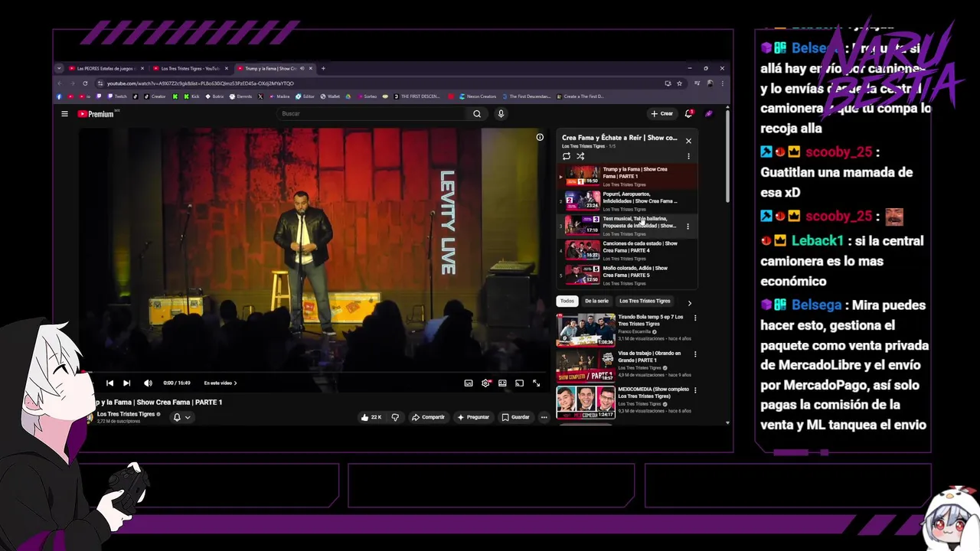
Task: Open options for Visa de trabajo suggested video
Action: pyautogui.click(x=695, y=354)
